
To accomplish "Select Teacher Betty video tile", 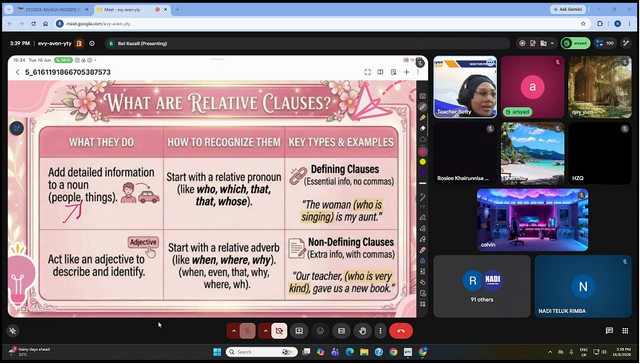I will coord(465,87).
